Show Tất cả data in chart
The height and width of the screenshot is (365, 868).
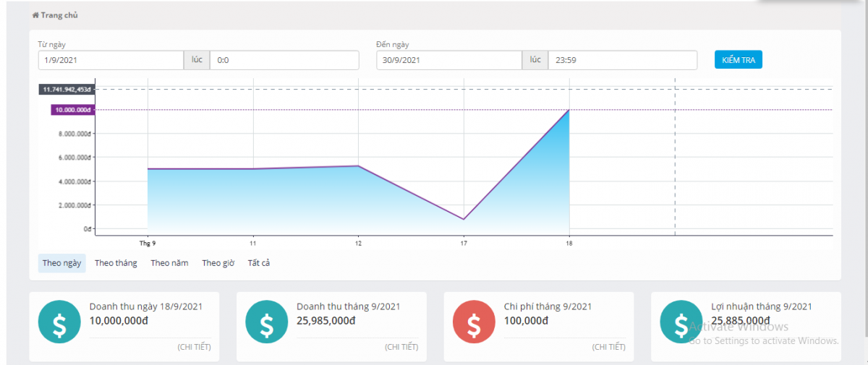pos(259,263)
